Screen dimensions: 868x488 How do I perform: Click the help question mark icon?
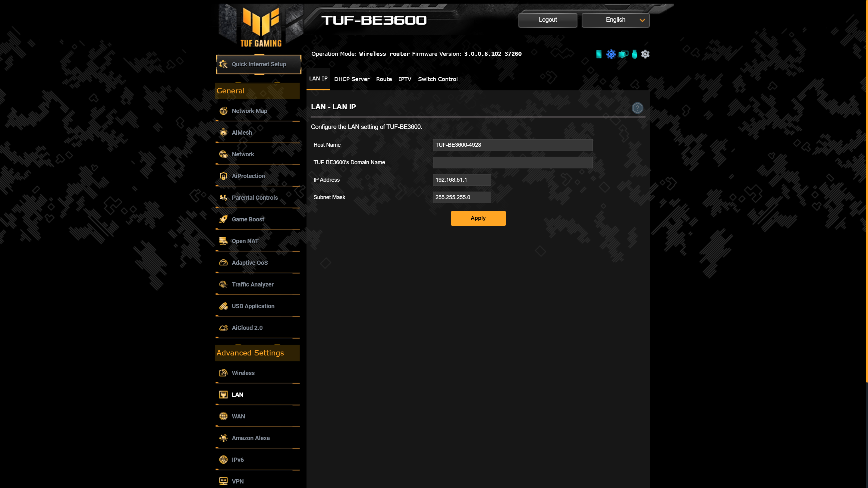coord(637,108)
